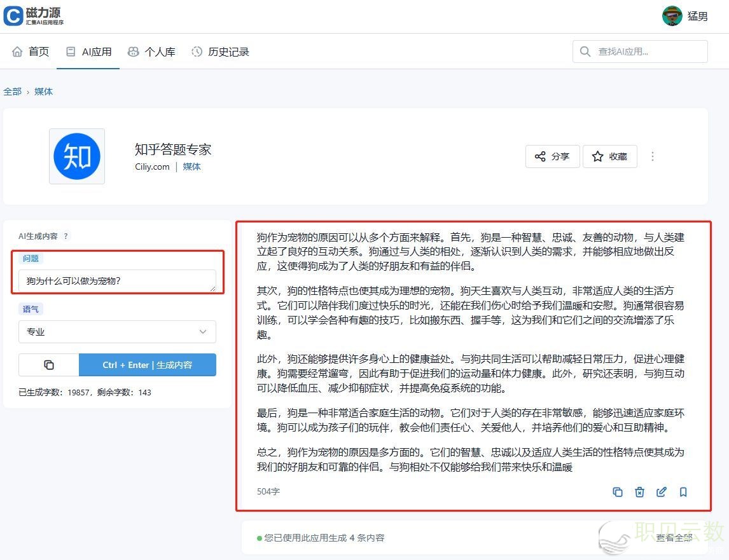This screenshot has height=560, width=729.
Task: Open the three-dot more options menu
Action: [652, 156]
